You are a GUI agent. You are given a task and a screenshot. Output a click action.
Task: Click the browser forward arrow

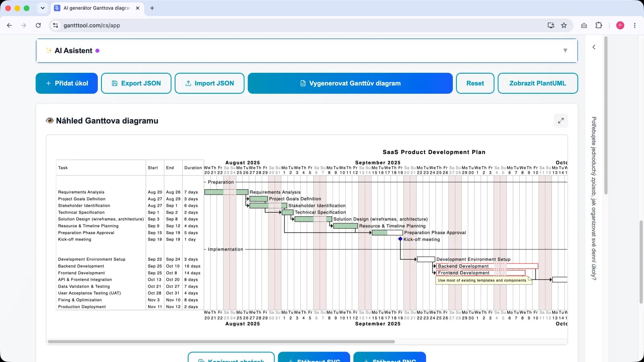[x=24, y=25]
